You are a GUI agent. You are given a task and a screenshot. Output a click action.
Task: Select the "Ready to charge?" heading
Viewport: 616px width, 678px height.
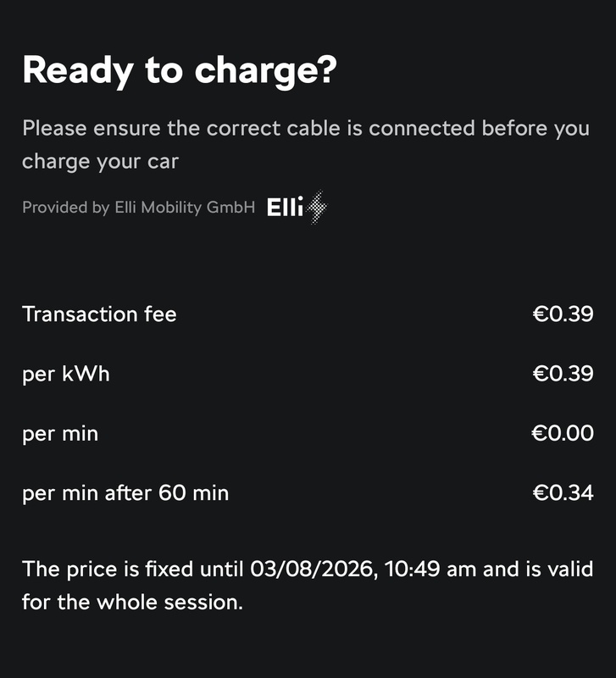click(x=180, y=70)
